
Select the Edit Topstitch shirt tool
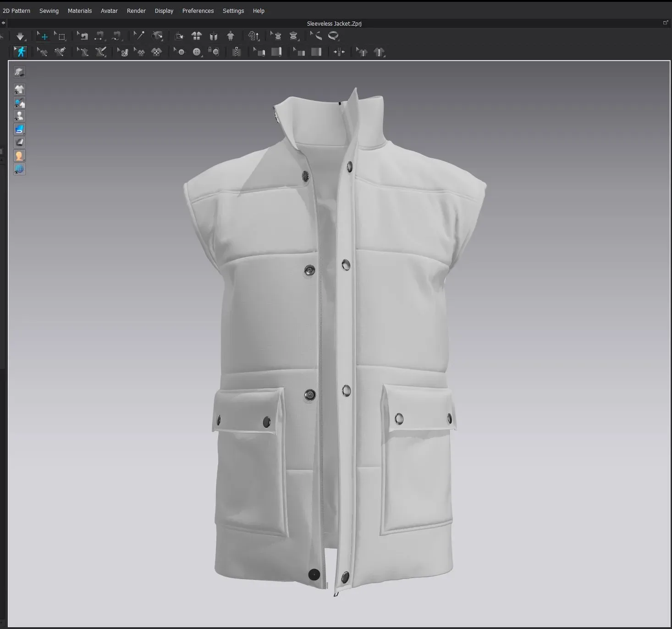coord(362,52)
